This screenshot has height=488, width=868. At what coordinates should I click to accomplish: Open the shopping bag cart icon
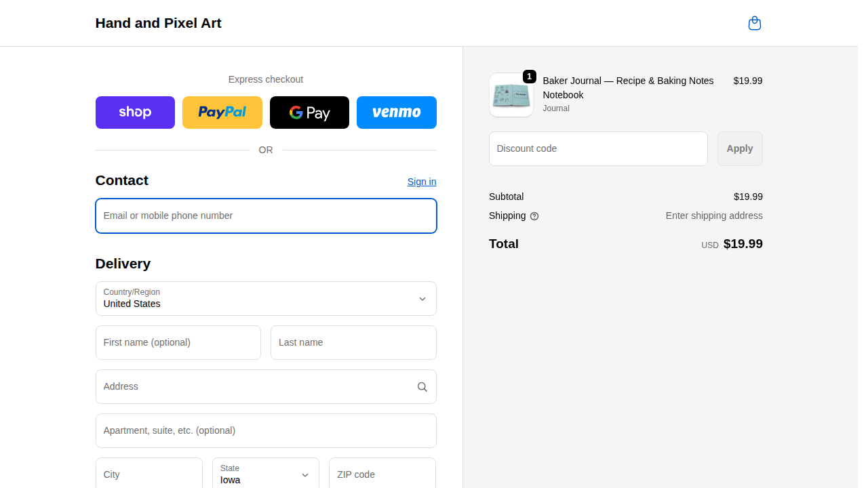[754, 24]
